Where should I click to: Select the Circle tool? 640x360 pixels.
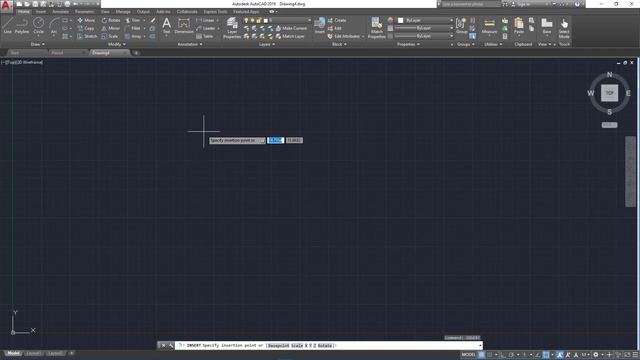(x=38, y=25)
